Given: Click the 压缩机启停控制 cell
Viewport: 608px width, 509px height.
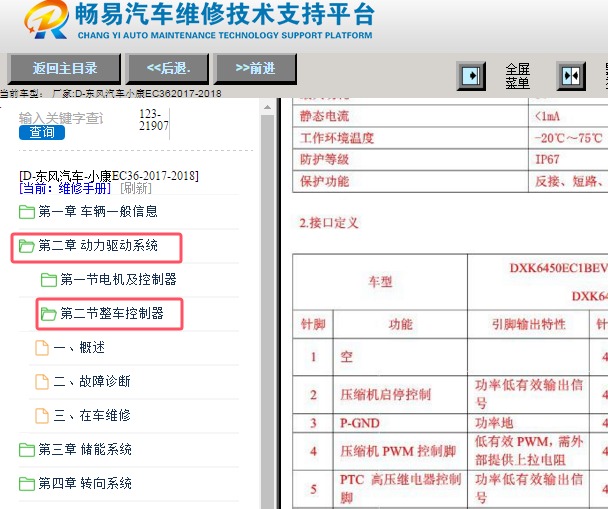Looking at the screenshot, I should tap(400, 395).
